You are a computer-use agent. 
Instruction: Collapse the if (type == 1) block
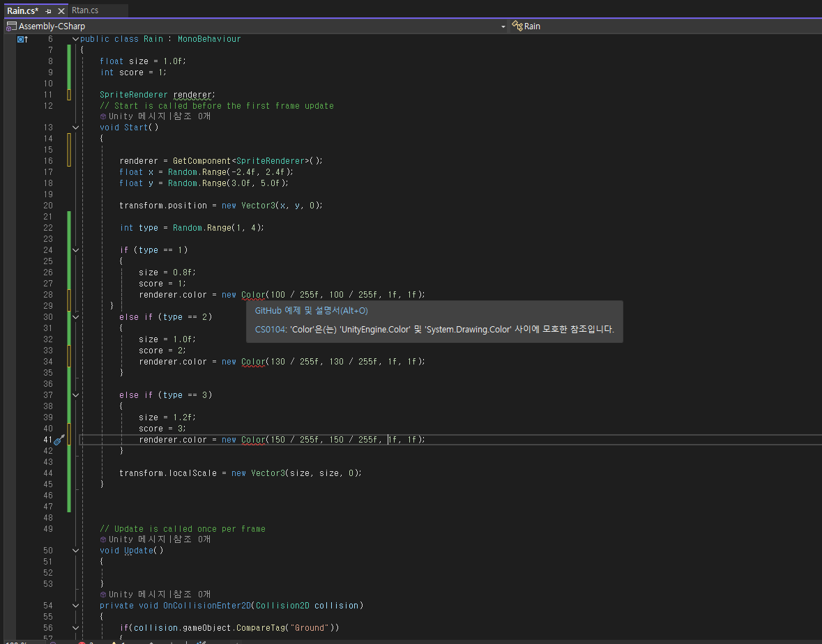75,250
